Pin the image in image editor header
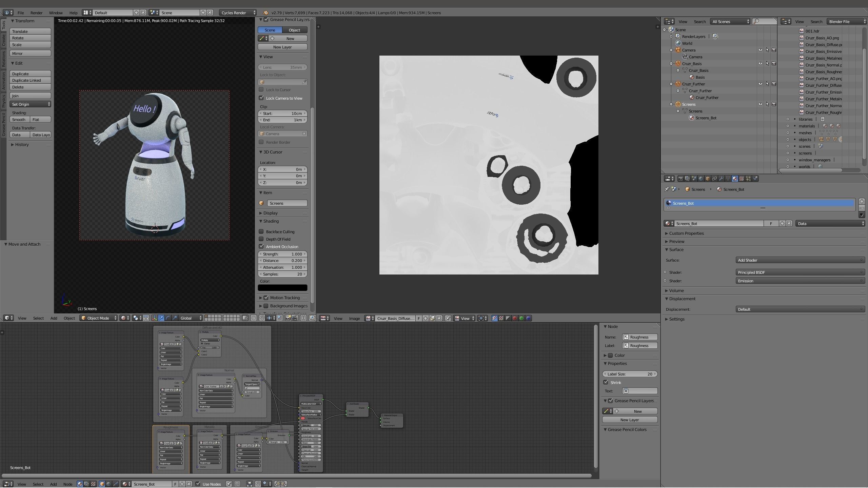This screenshot has height=488, width=868. tap(448, 318)
